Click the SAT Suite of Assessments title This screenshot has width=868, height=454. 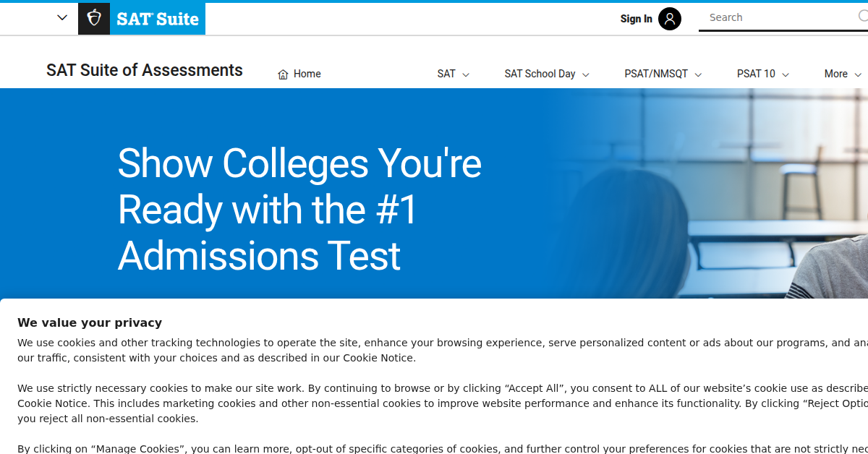click(x=145, y=70)
